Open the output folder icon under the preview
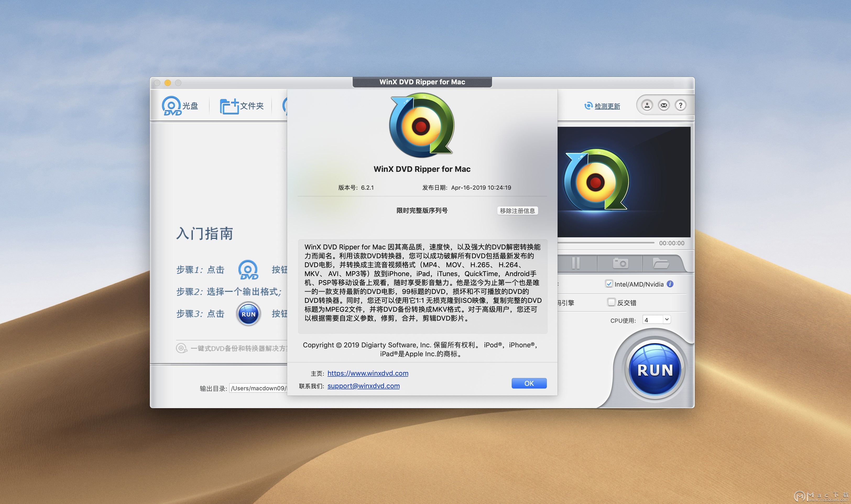The height and width of the screenshot is (504, 851). 661,263
